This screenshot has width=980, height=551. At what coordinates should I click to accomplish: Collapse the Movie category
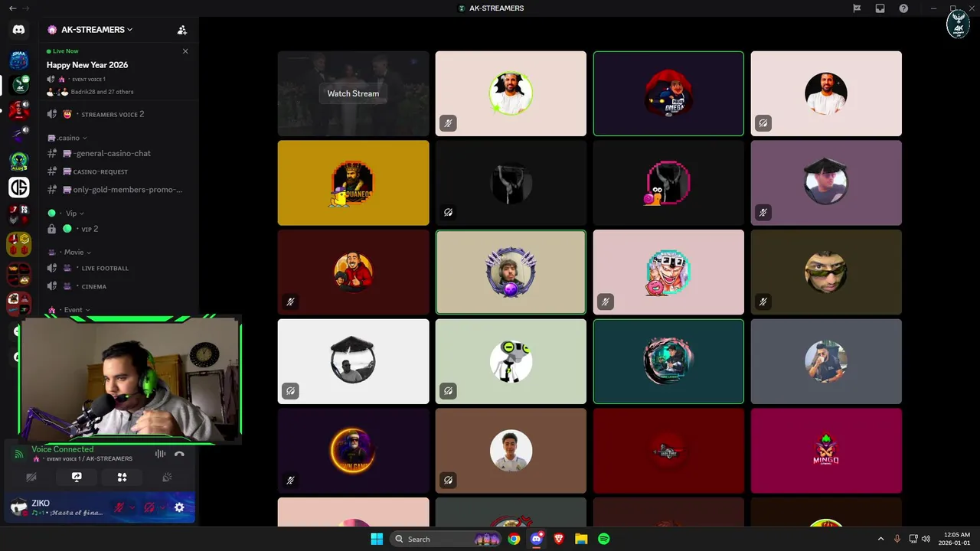pyautogui.click(x=70, y=252)
